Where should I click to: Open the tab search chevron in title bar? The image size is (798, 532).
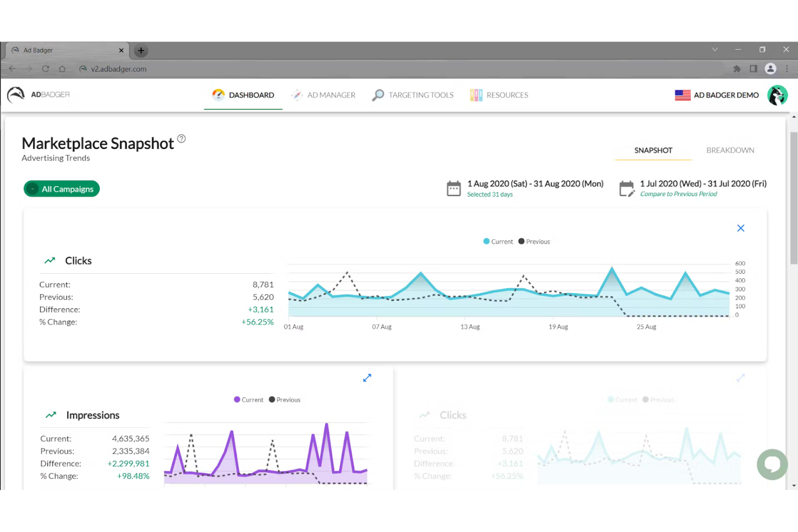tap(715, 50)
